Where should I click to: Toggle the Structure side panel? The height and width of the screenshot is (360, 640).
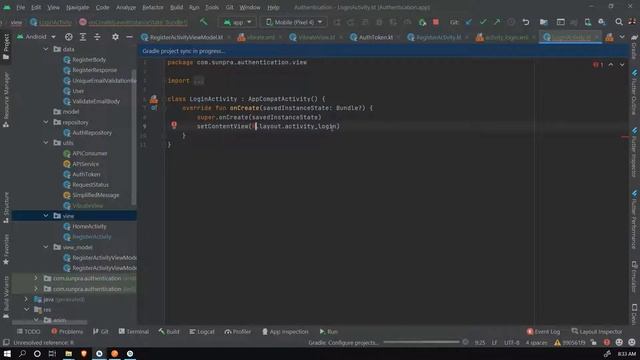point(6,207)
